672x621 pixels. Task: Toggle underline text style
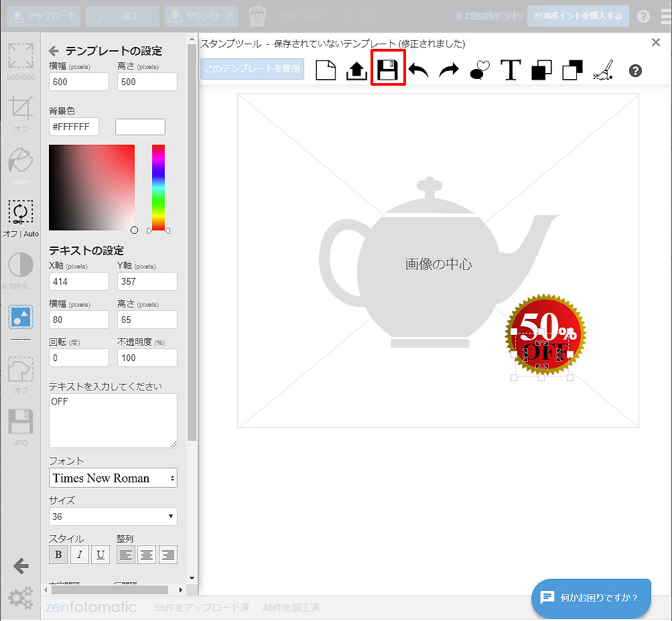(x=100, y=555)
